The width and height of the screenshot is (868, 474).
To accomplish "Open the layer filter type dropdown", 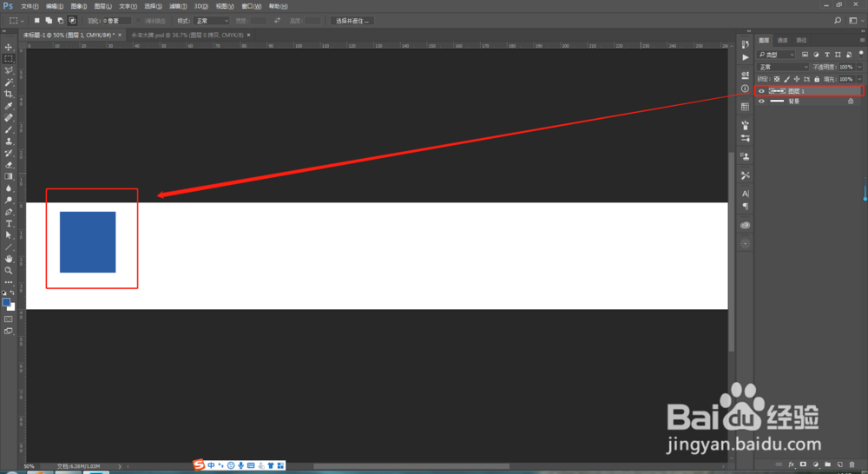I will tap(776, 55).
